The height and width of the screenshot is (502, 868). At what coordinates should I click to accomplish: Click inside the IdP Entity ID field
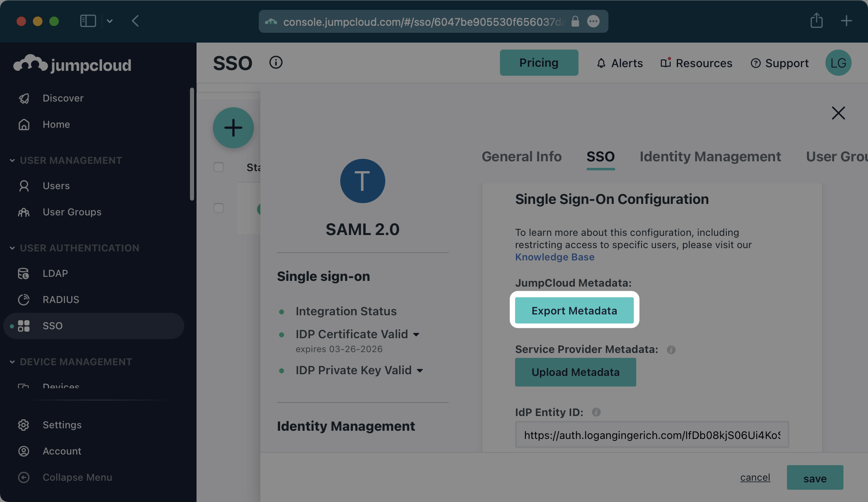652,434
